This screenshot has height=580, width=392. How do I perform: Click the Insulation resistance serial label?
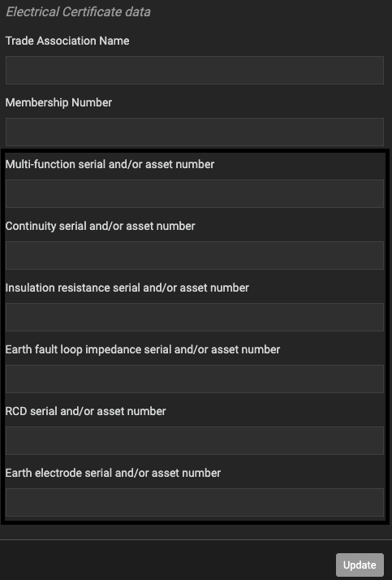(127, 288)
